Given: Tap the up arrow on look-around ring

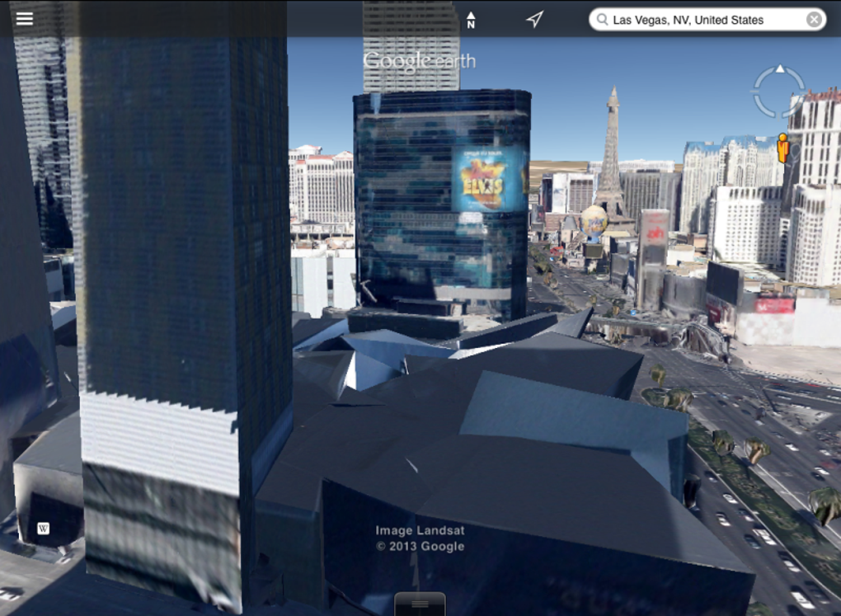Looking at the screenshot, I should [x=780, y=69].
